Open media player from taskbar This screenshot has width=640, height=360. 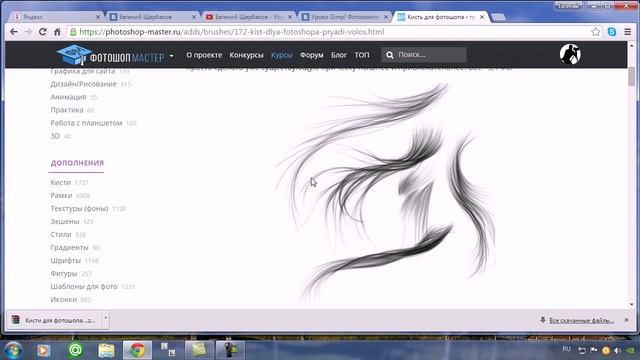pos(44,350)
